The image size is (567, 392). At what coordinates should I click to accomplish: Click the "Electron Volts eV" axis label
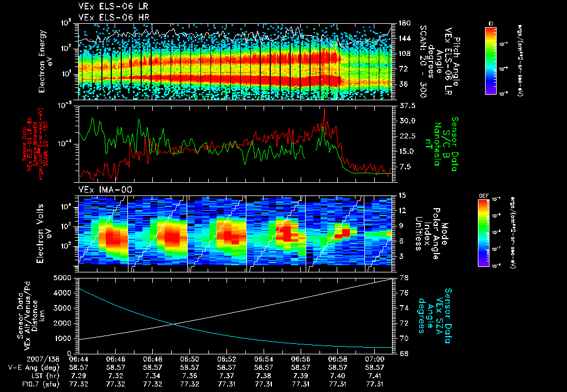(43, 233)
